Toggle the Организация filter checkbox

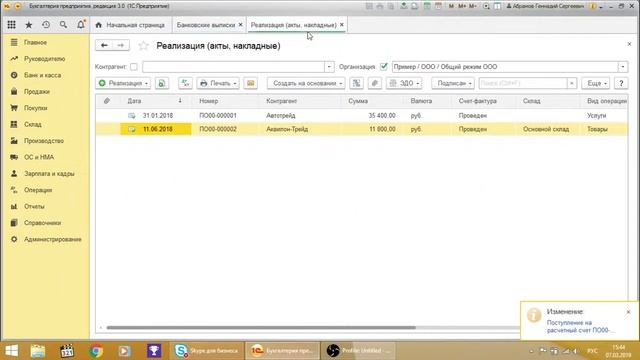click(384, 67)
